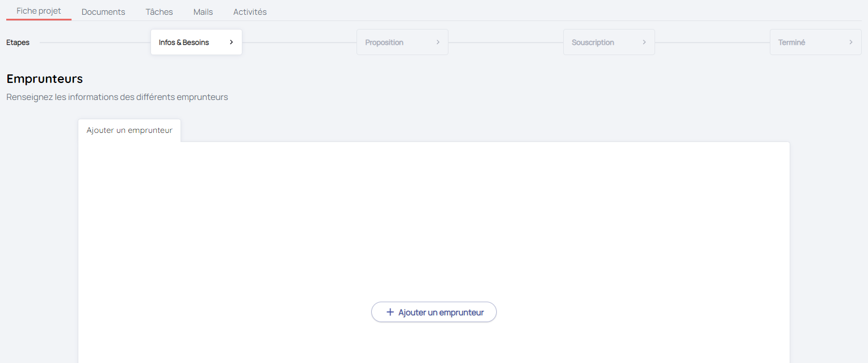Open the Fiche projet tab
Image resolution: width=868 pixels, height=363 pixels.
pos(39,11)
